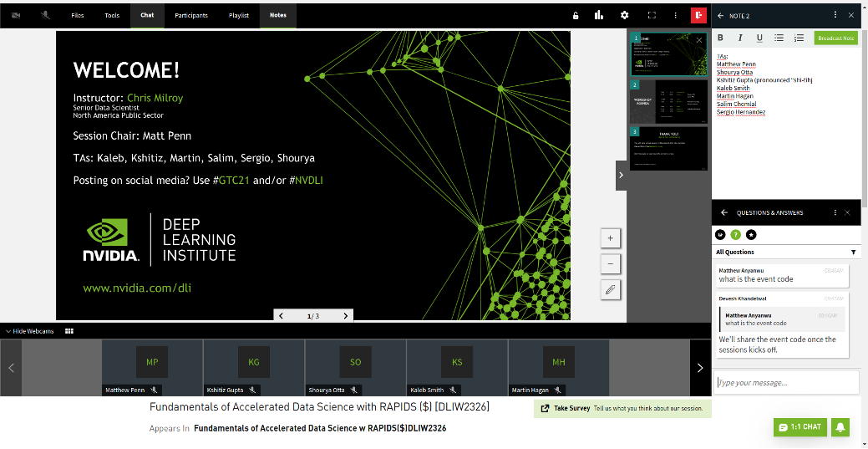Select Devesh Khandelwal's reply message
Image resolution: width=868 pixels, height=449 pixels.
coord(781,324)
